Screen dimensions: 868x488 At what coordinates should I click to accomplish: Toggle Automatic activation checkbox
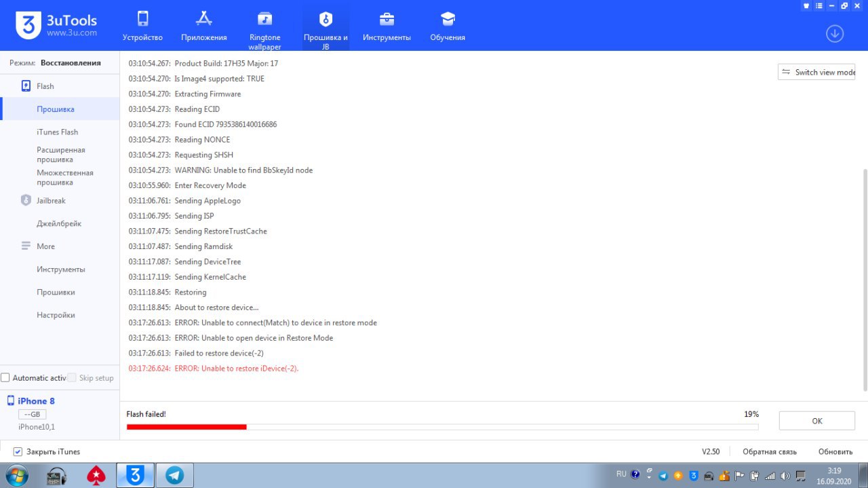tap(5, 377)
